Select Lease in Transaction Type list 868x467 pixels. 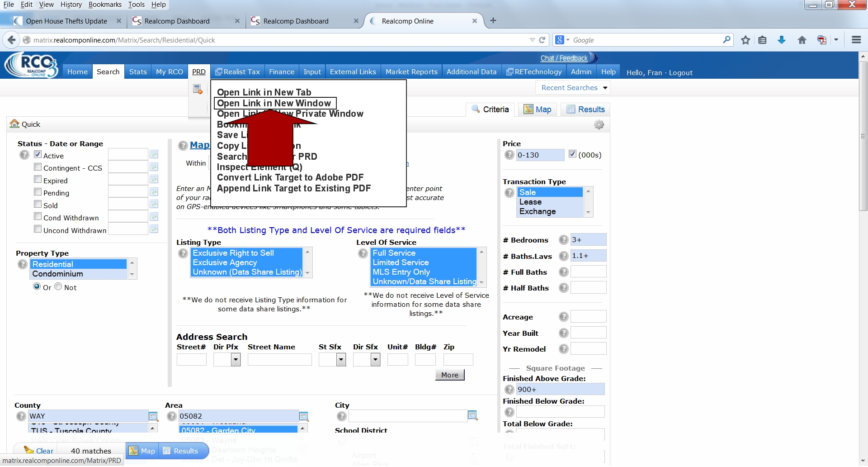click(x=550, y=202)
